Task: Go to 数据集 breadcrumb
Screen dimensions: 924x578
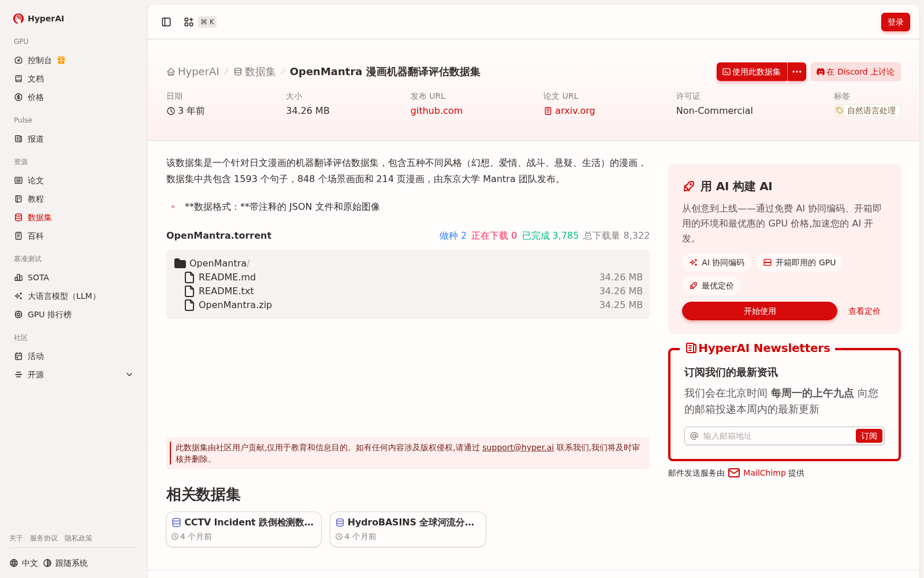Action: click(x=255, y=72)
